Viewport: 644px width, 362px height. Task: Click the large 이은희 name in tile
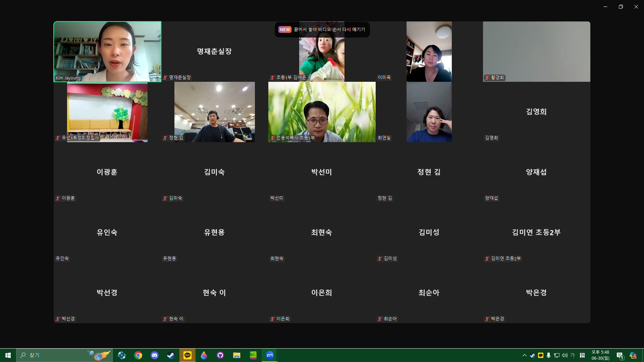tap(322, 293)
